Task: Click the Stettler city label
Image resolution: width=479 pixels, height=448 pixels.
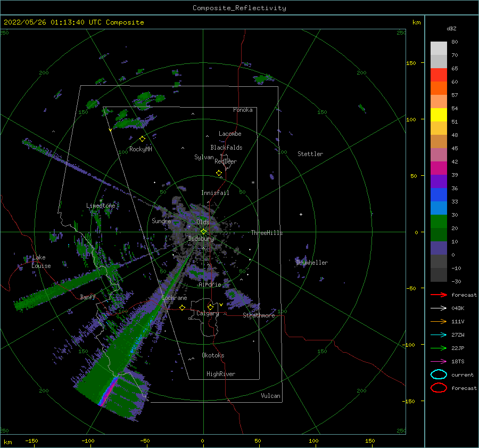Action: coord(310,154)
